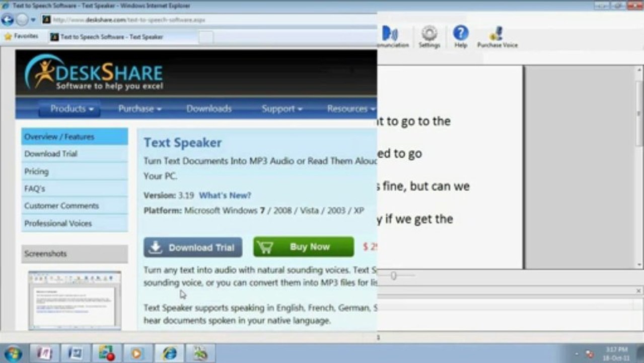Screen dimensions: 644x363
Task: Open the Pricing sidebar link
Action: point(75,171)
